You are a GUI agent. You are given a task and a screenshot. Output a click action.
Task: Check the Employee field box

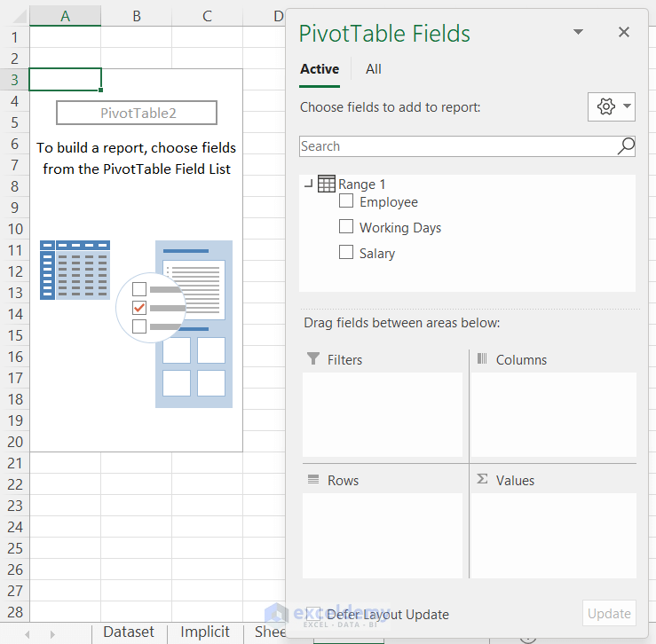click(x=346, y=201)
